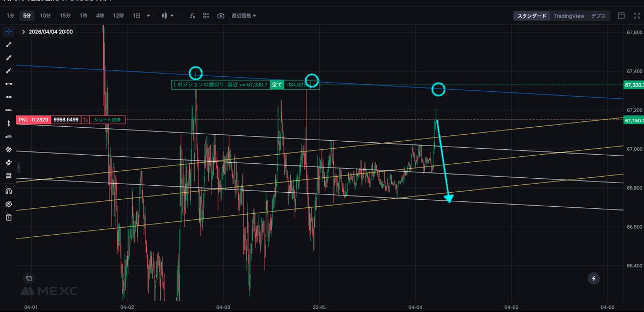Viewport: 644px width, 312px height.
Task: Open the 直近価格 price source dropdown
Action: [x=244, y=16]
